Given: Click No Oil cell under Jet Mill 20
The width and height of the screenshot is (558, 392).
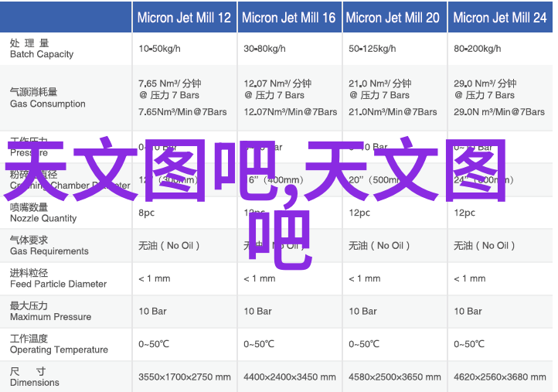Looking at the screenshot, I should [x=379, y=246].
